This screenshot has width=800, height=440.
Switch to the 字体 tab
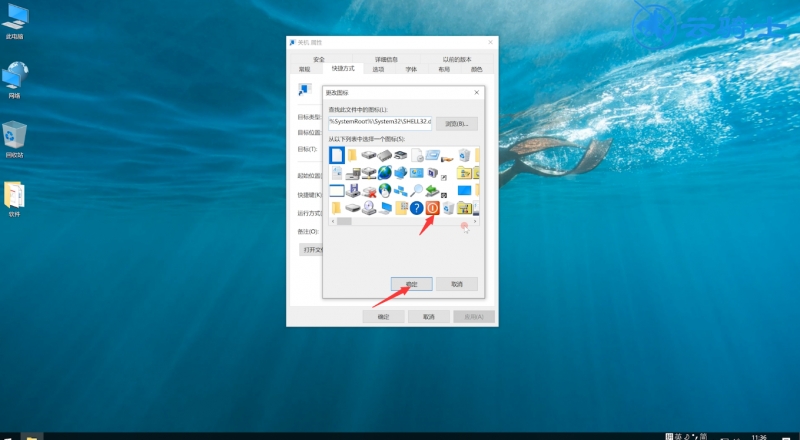point(411,69)
